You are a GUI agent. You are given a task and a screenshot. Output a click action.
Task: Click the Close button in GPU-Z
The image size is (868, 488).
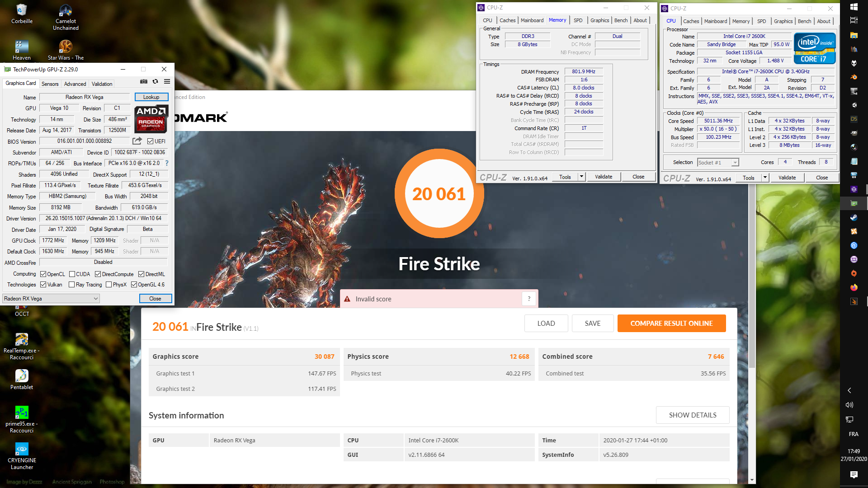[x=155, y=299]
